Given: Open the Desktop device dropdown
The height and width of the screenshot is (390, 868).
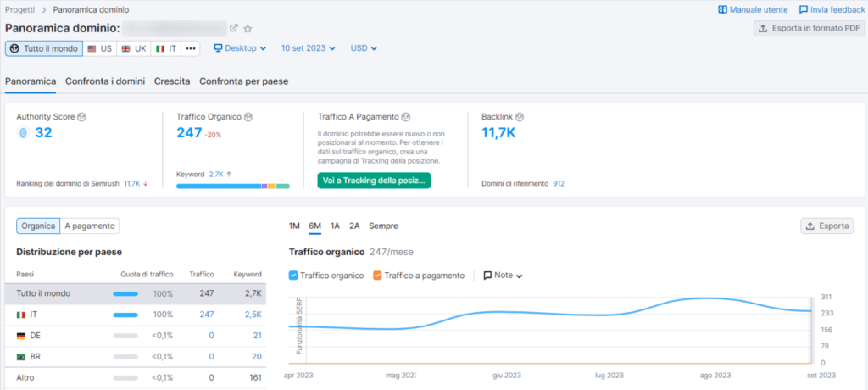Looking at the screenshot, I should 240,48.
